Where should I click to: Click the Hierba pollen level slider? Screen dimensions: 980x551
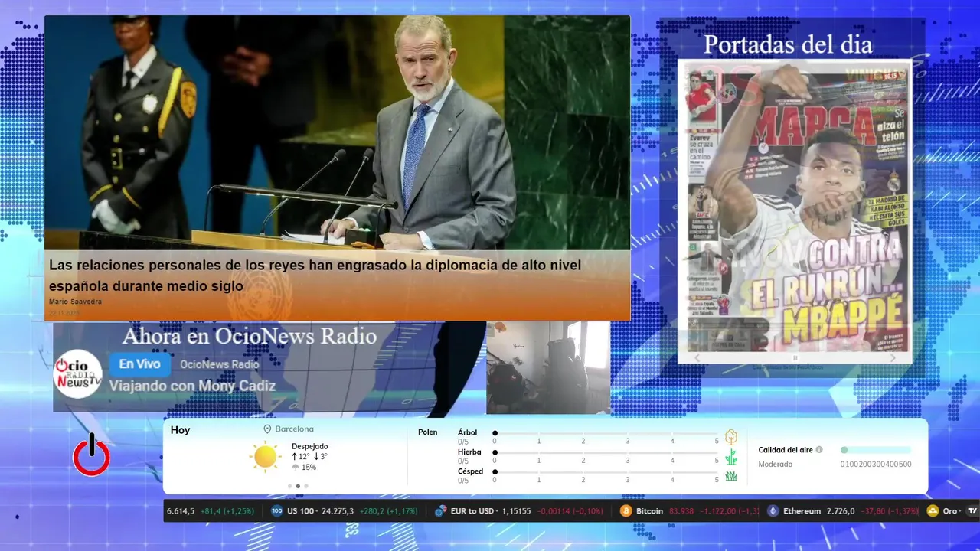[606, 453]
